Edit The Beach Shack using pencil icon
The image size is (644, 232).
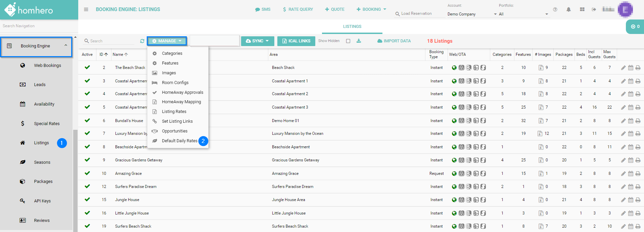pyautogui.click(x=623, y=68)
